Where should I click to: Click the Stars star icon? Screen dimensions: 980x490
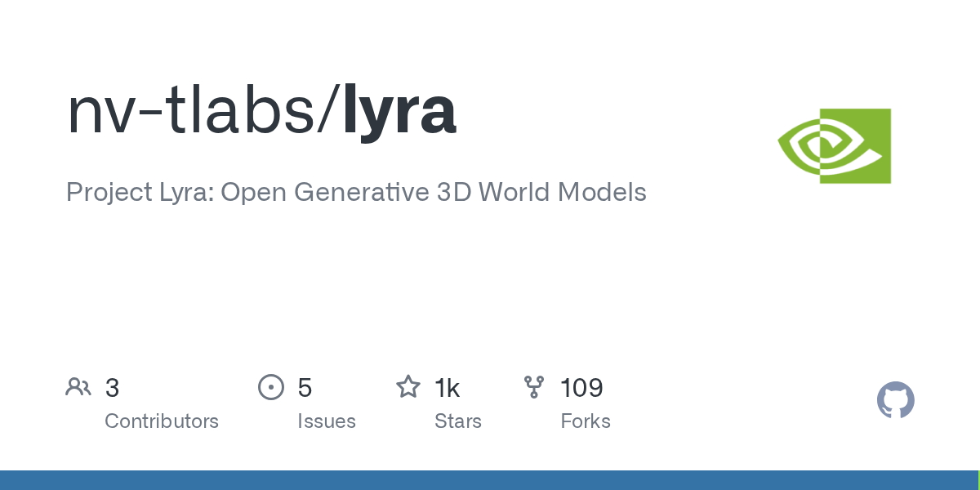[x=408, y=387]
